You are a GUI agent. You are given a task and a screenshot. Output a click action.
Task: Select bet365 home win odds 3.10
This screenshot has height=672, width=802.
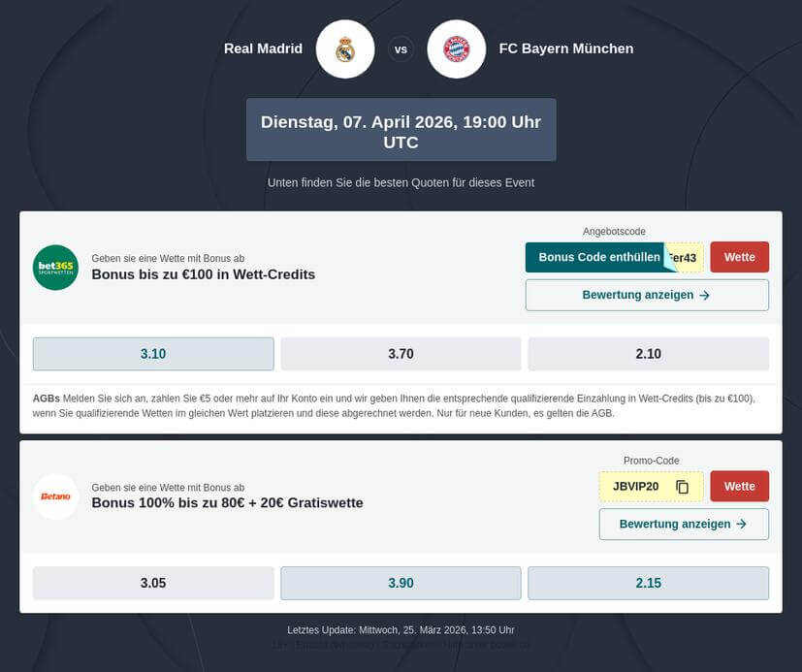pyautogui.click(x=153, y=354)
